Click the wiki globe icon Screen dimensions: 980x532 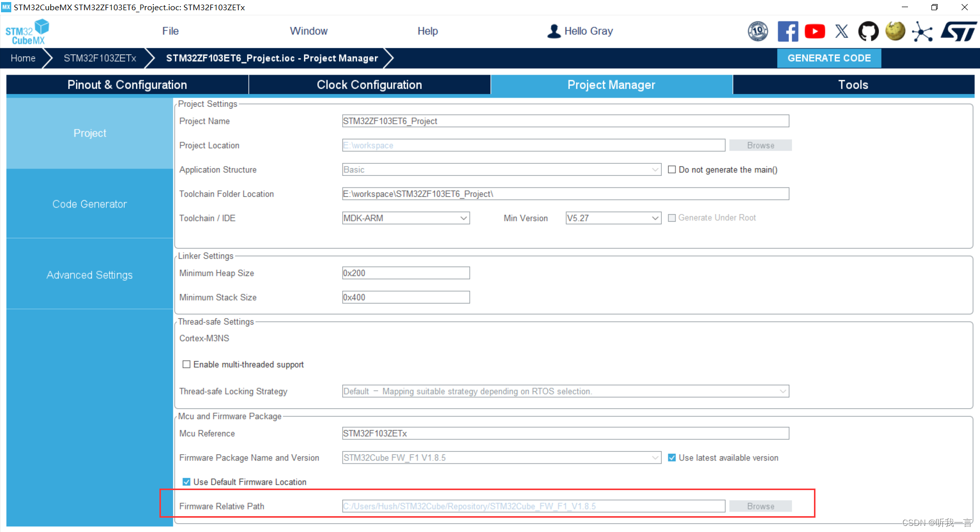click(x=895, y=31)
